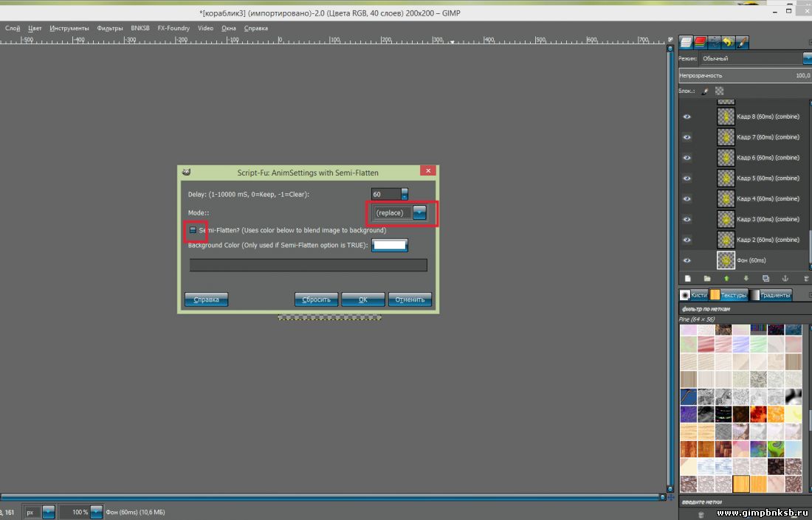Viewport: 812px width, 520px height.
Task: Toggle the eye icon for Кадр 3
Action: click(x=687, y=219)
